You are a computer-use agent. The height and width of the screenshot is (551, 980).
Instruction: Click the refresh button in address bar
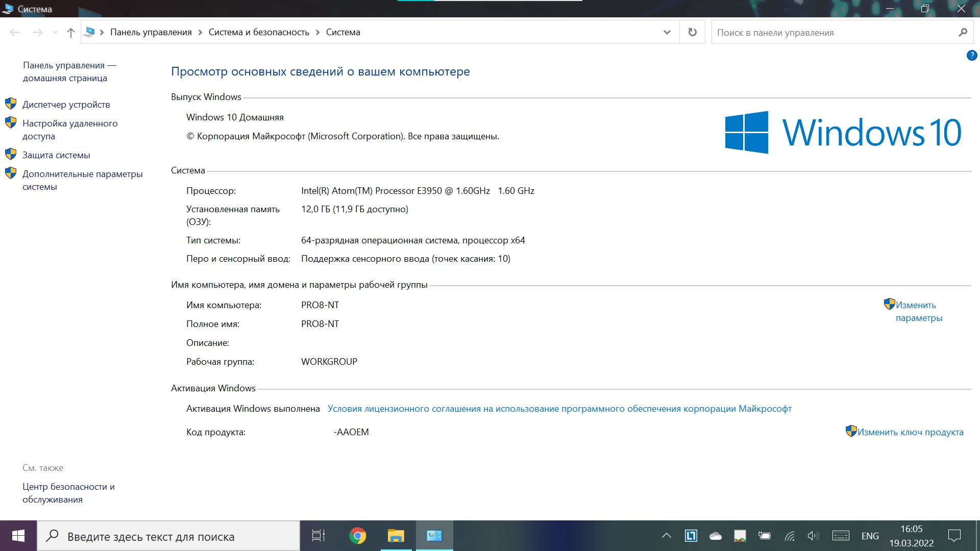click(x=692, y=32)
